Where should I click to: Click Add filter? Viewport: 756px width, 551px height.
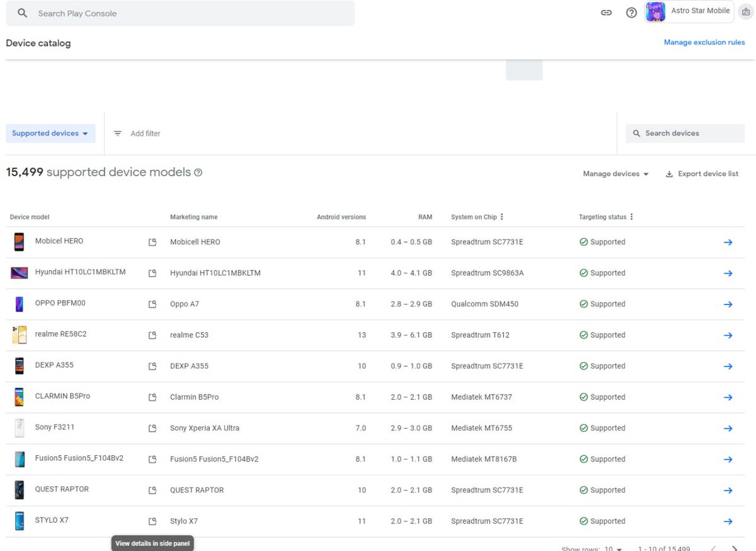(x=146, y=134)
